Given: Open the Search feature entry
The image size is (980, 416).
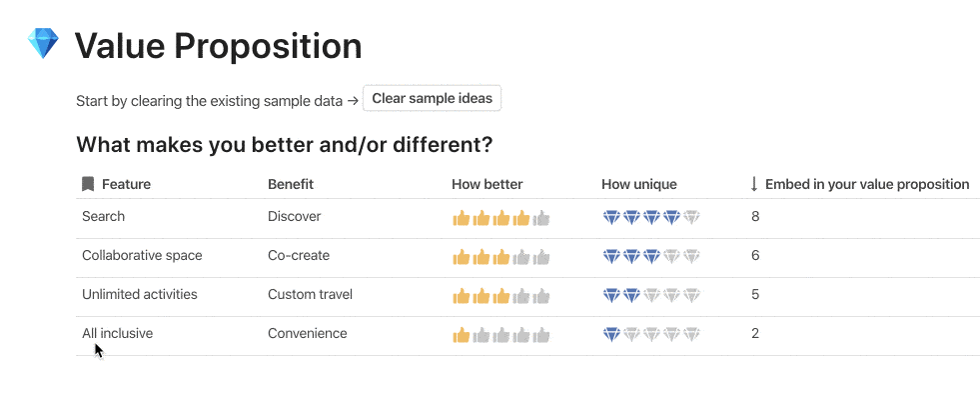Looking at the screenshot, I should pyautogui.click(x=103, y=216).
